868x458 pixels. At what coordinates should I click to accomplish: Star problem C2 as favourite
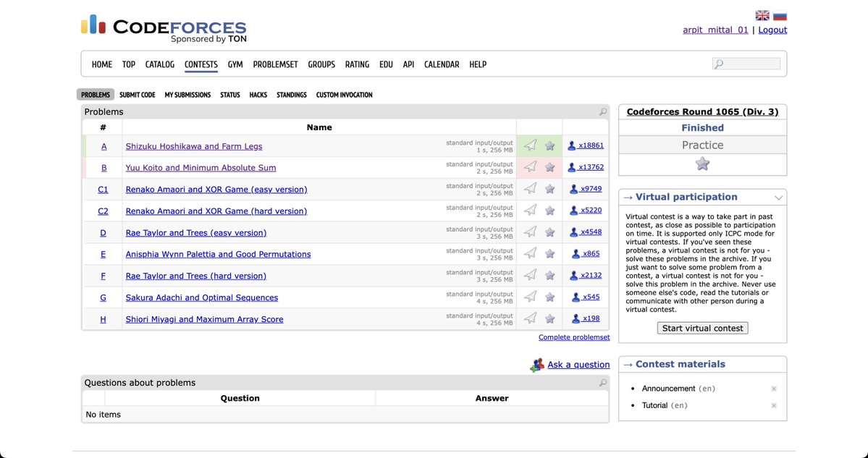(x=549, y=211)
